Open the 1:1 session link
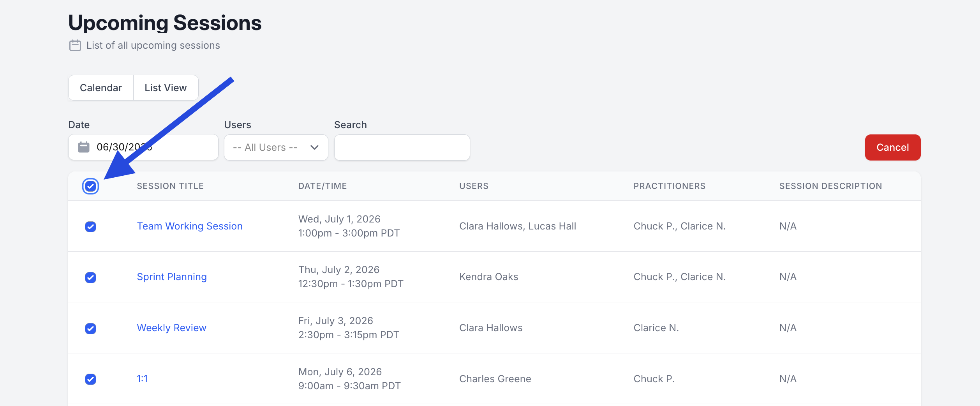980x406 pixels. (x=142, y=379)
